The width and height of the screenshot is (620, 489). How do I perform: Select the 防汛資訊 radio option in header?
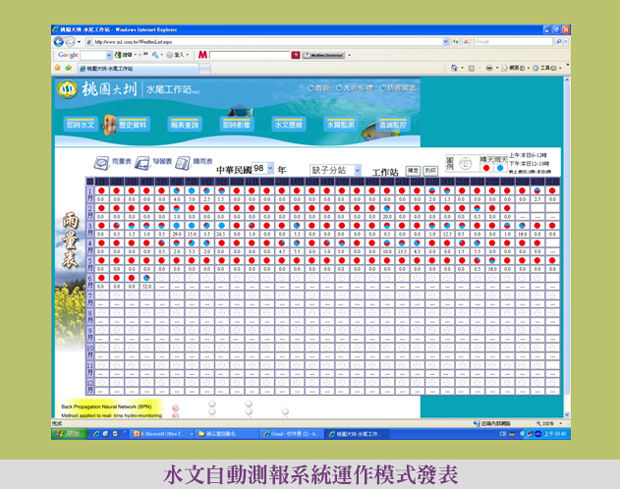coord(382,89)
